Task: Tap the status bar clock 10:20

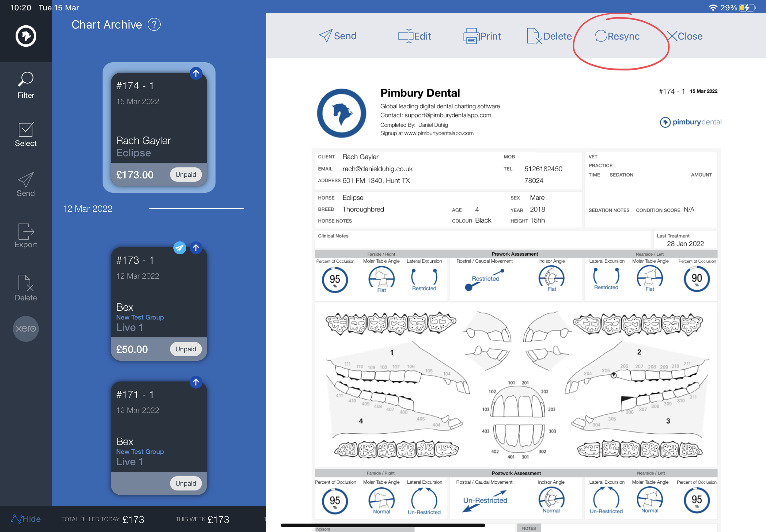Action: pyautogui.click(x=21, y=8)
